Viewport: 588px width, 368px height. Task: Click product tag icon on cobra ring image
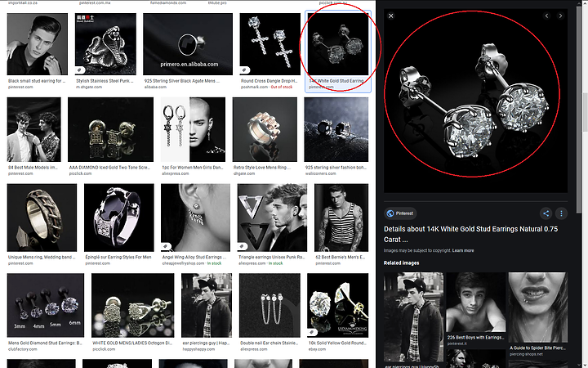[x=79, y=70]
